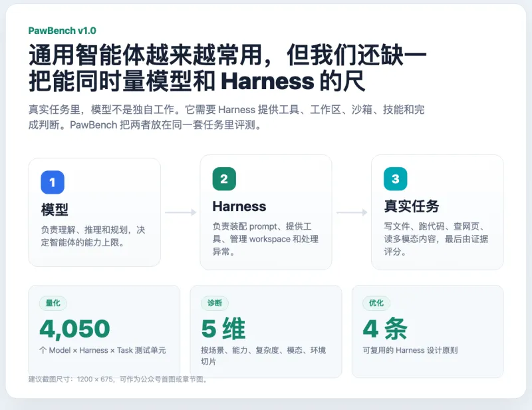
Task: Click the '负责装配 prompt、提供工具' description
Action: point(265,239)
